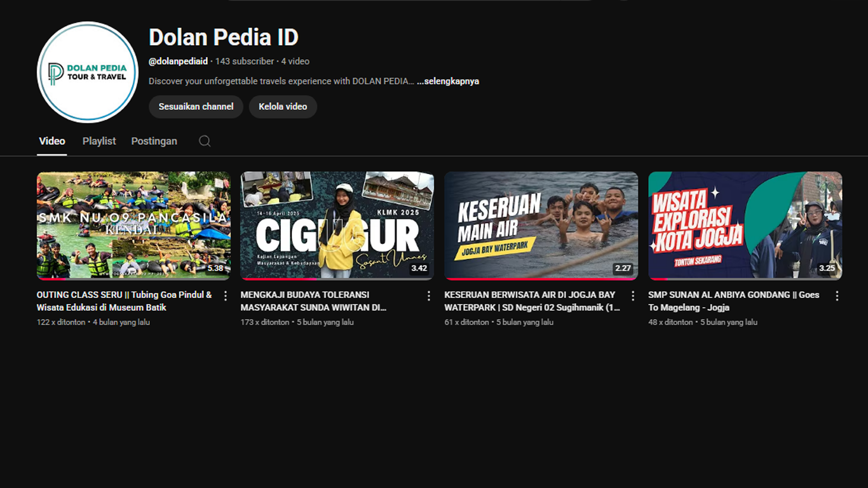Image resolution: width=868 pixels, height=488 pixels.
Task: Switch to the Postingan tab
Action: pyautogui.click(x=154, y=140)
